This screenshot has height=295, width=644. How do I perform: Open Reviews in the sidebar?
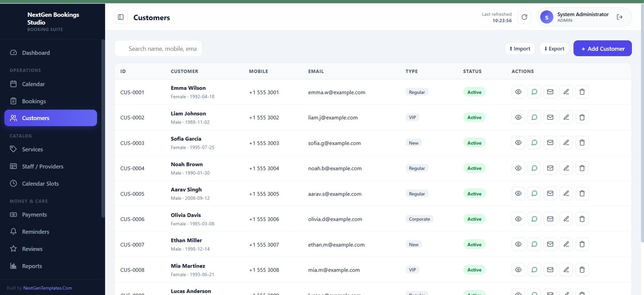click(51, 249)
